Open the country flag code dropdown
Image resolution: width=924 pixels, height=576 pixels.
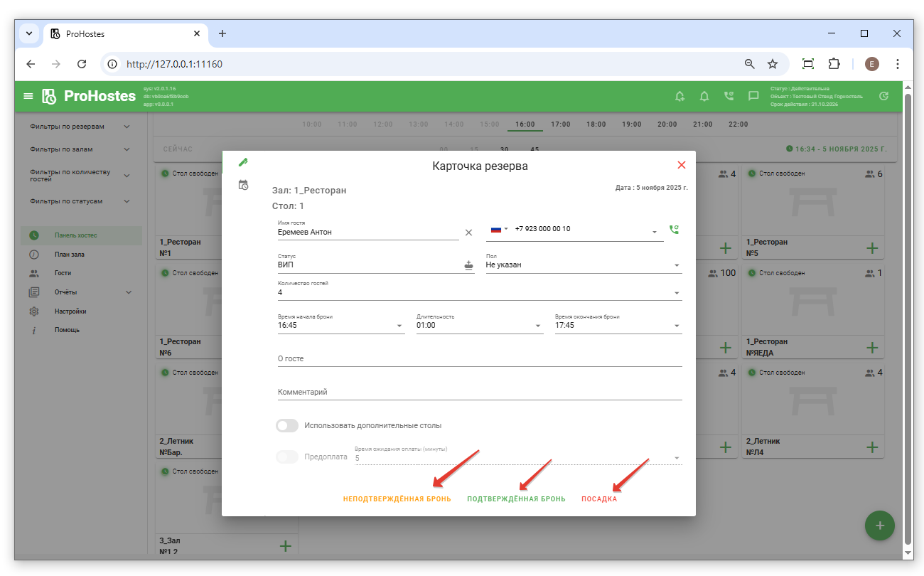pos(499,230)
